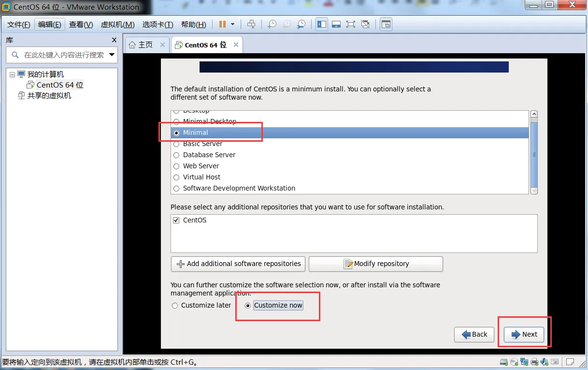This screenshot has width=588, height=370.
Task: Click the network adapter status icon
Action: point(525,362)
